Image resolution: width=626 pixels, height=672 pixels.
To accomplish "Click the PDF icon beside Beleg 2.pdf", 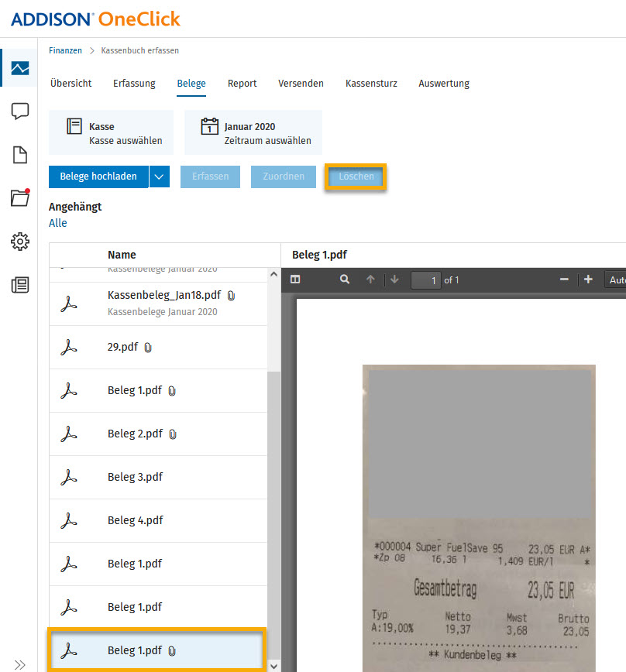I will tap(69, 434).
